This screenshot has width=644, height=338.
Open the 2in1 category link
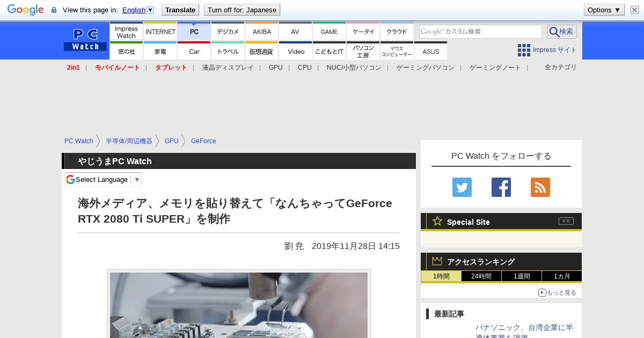point(74,68)
